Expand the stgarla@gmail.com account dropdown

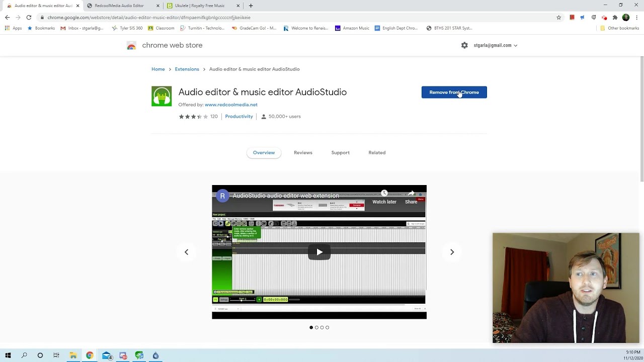click(496, 45)
